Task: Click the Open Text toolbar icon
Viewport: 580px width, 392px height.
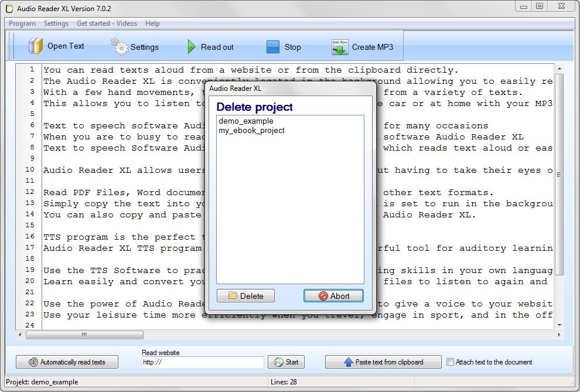Action: tap(35, 46)
